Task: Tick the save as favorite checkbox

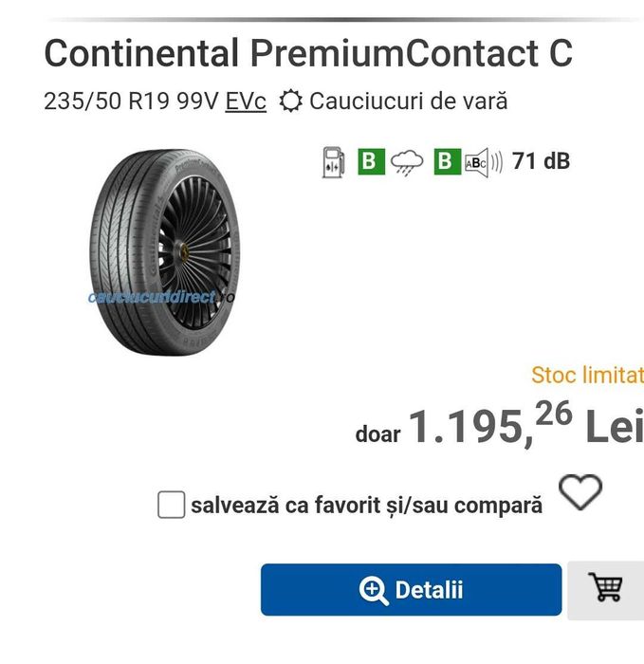Action: 171,505
